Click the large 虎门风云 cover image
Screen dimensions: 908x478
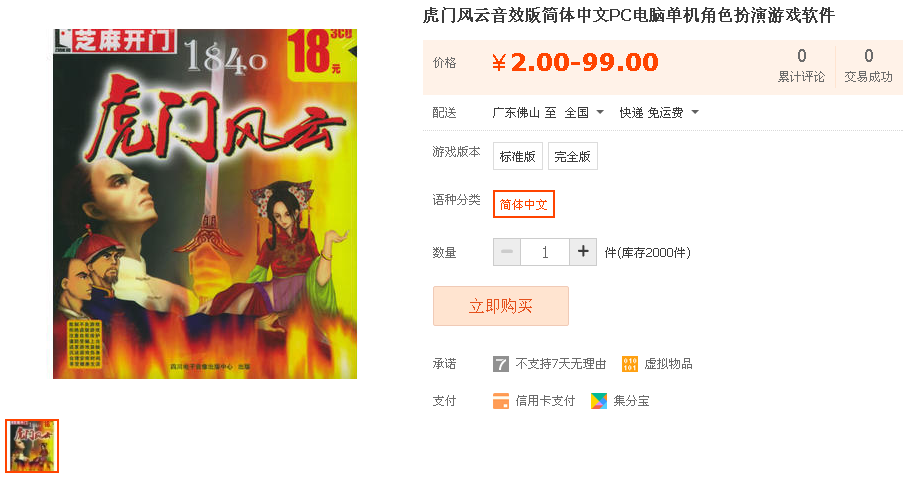point(205,204)
